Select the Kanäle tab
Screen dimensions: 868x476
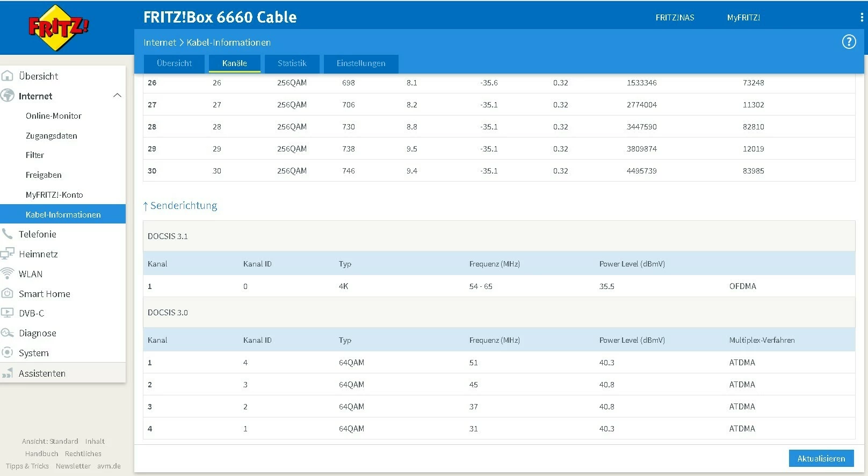coord(235,63)
